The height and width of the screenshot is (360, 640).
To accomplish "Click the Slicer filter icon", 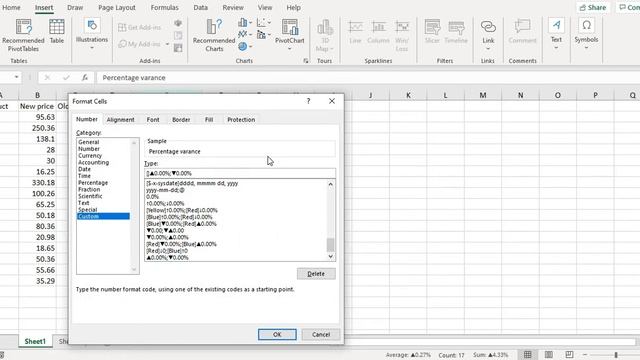I will click(x=432, y=31).
